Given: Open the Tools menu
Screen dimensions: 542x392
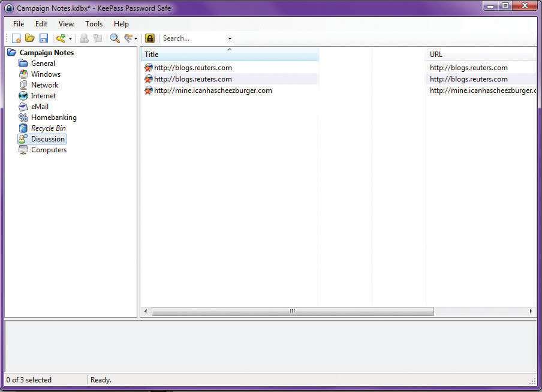Looking at the screenshot, I should (x=94, y=24).
